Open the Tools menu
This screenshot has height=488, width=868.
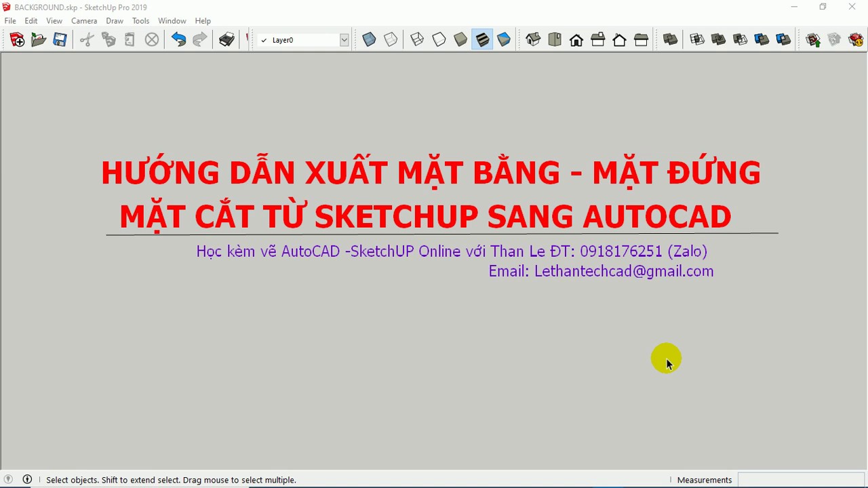(140, 21)
